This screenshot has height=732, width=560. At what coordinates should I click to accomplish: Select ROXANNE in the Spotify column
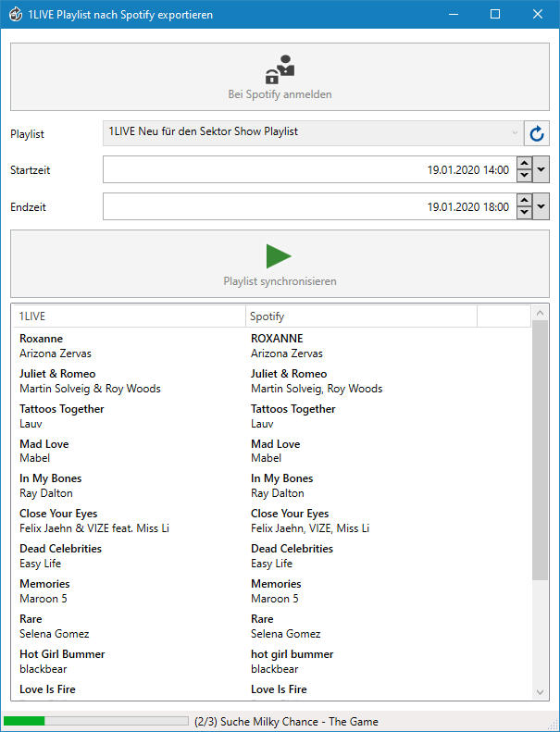tap(277, 339)
